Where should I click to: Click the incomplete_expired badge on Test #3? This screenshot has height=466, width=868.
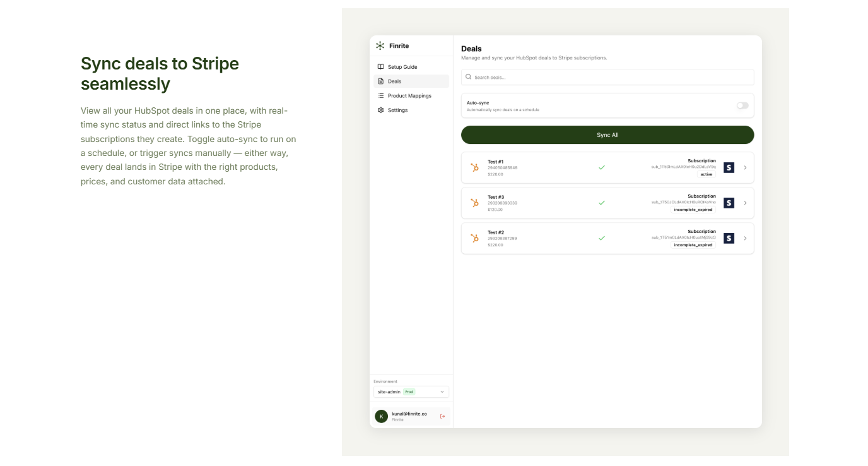(x=693, y=210)
